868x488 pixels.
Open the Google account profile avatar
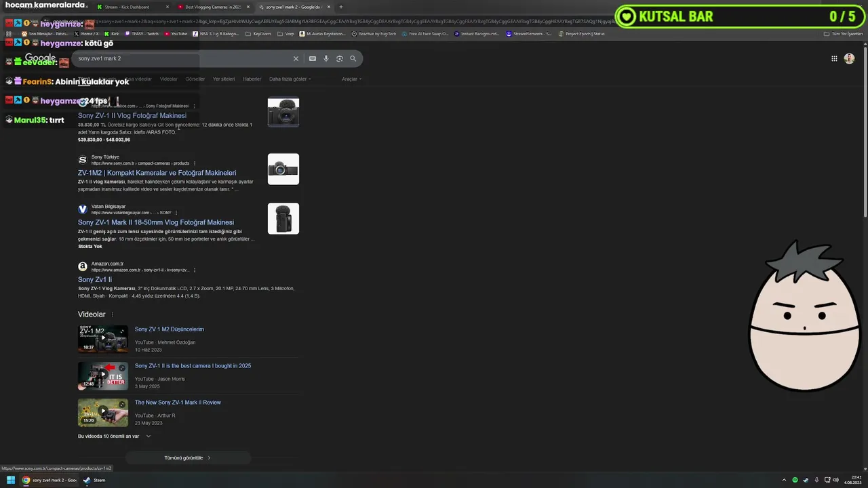[849, 58]
